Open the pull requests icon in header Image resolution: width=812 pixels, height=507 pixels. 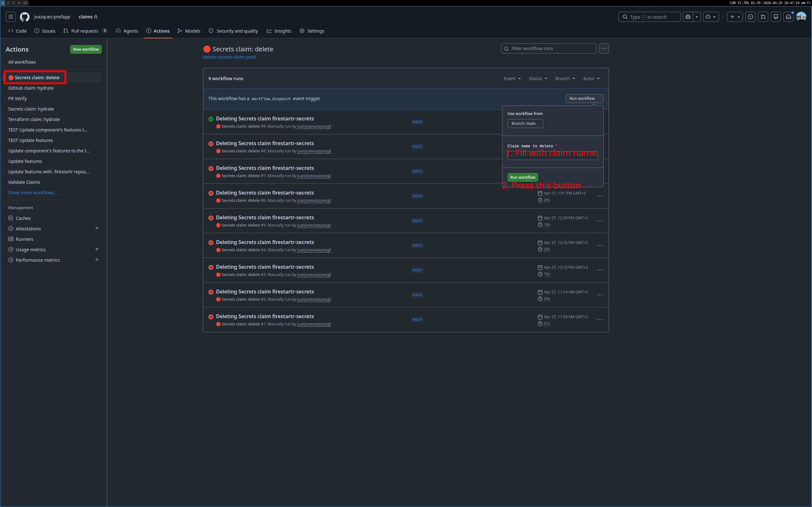(x=763, y=17)
